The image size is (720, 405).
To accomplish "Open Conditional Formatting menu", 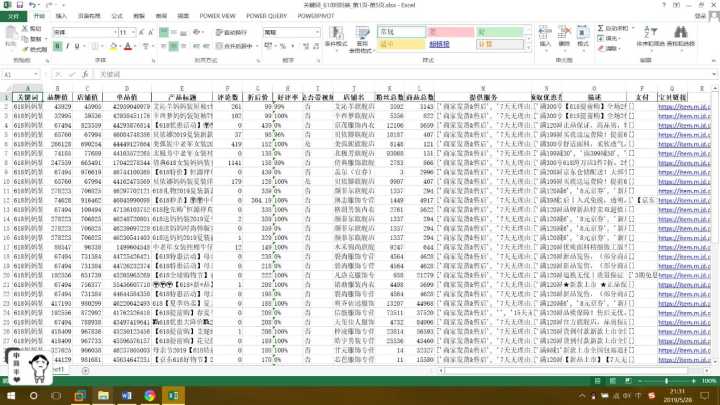I will (336, 37).
